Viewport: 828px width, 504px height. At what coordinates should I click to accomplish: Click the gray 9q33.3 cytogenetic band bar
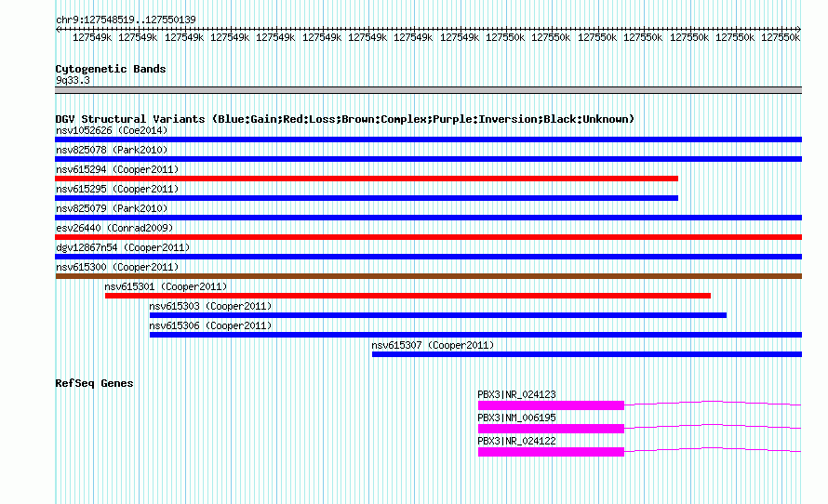point(428,90)
